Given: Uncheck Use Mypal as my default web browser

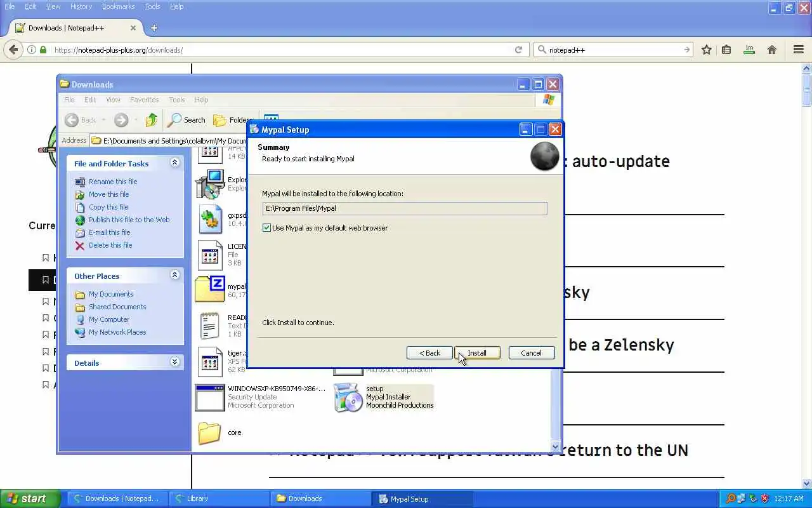Looking at the screenshot, I should coord(266,228).
